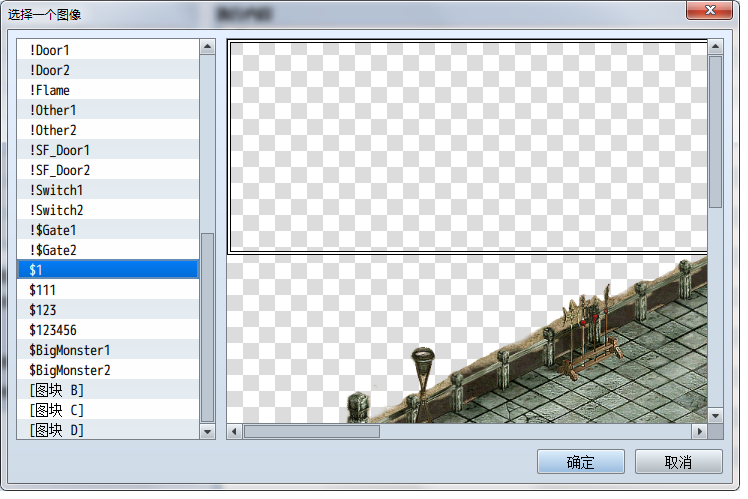Select the !Door1 image entry
Screen dimensions: 748x499
coord(108,50)
